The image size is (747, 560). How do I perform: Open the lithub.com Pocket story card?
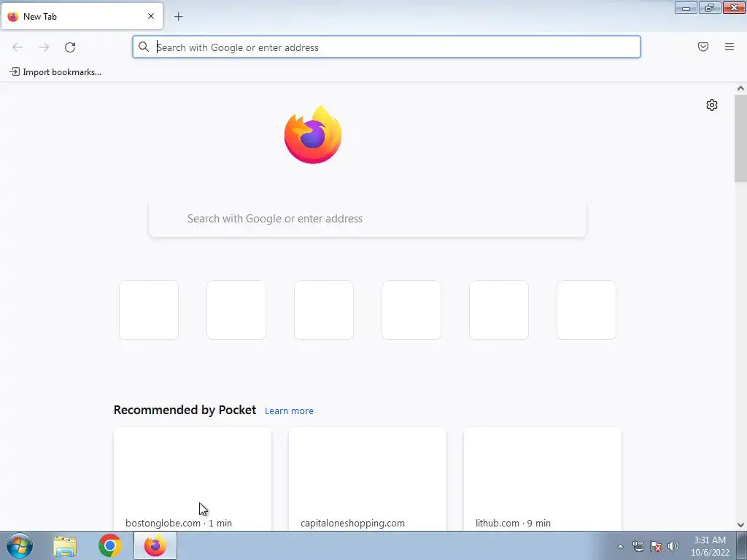pos(542,479)
